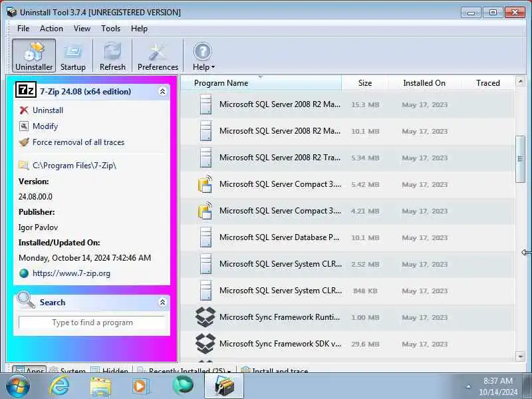
Task: Click the Modify link for 7-Zip
Action: [45, 126]
